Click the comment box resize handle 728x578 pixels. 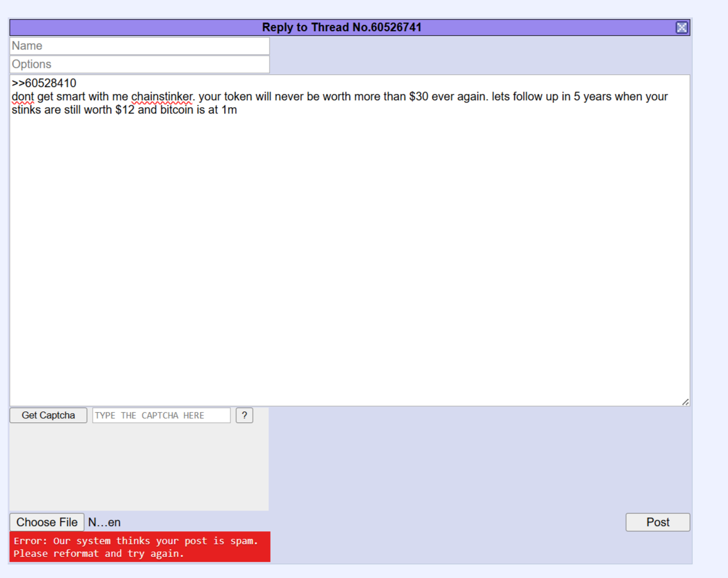(x=685, y=402)
